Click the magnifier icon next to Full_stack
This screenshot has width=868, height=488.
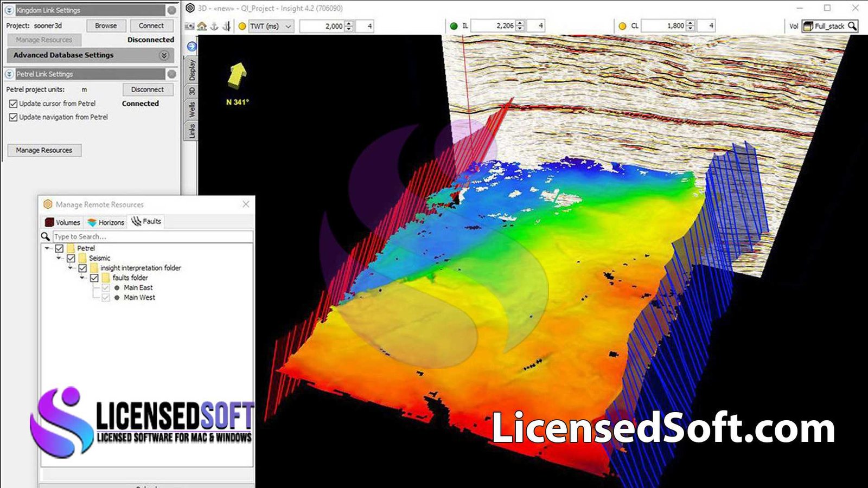point(852,26)
